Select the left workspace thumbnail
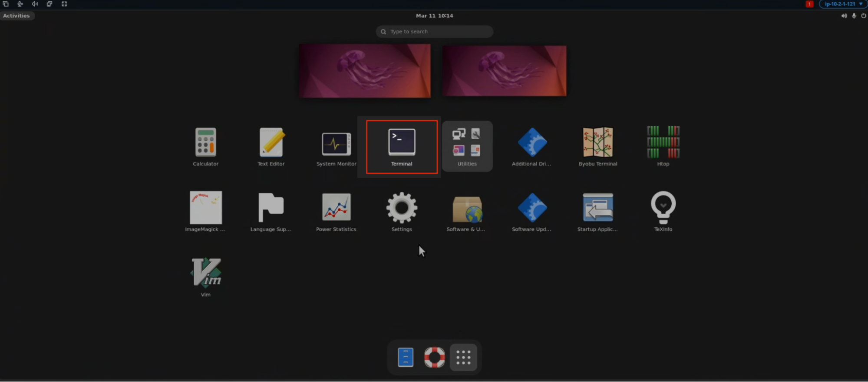 [365, 71]
